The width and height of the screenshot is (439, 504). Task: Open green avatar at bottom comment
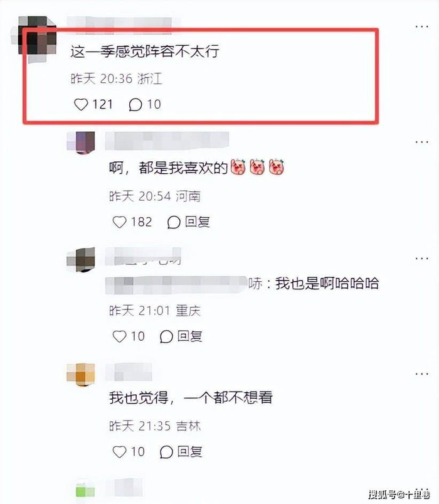point(85,490)
